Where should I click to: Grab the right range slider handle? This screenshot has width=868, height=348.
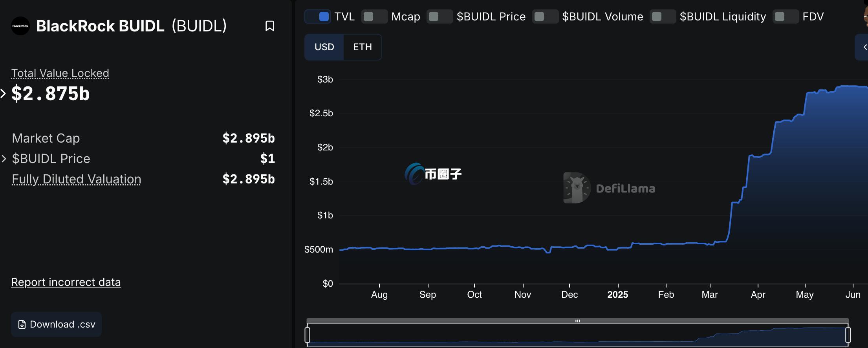[848, 335]
